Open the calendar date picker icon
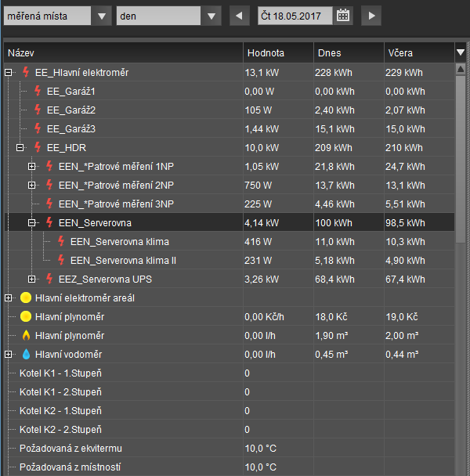This screenshot has width=470, height=476. coord(343,15)
